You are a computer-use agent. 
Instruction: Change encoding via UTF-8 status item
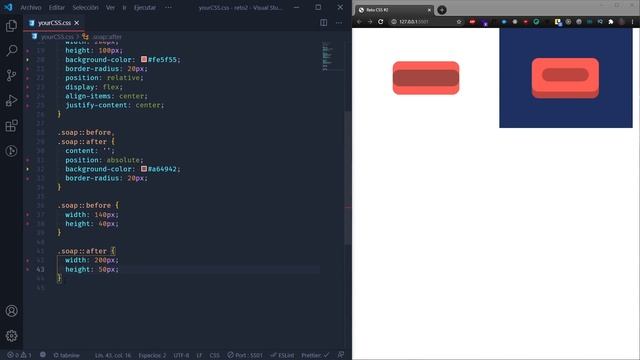point(181,355)
